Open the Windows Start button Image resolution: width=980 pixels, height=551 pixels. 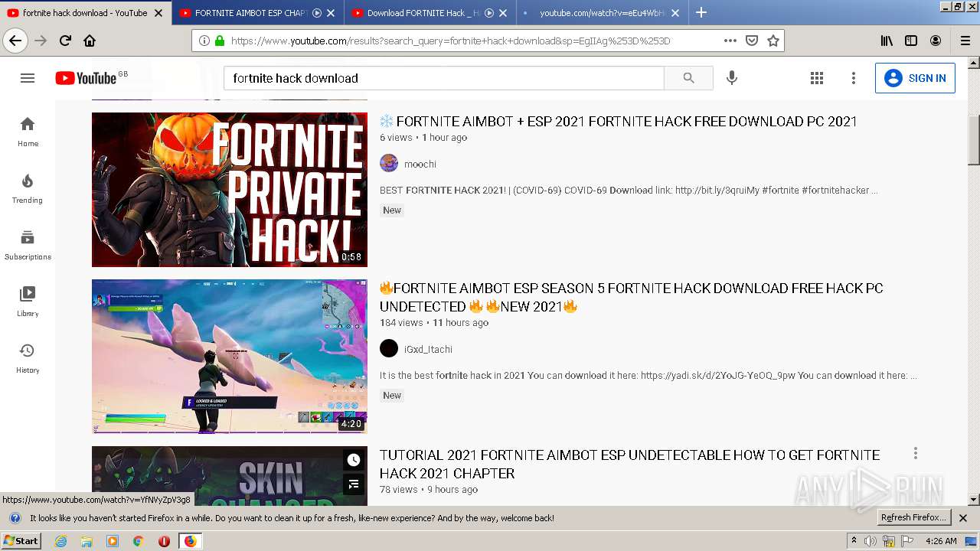click(21, 541)
